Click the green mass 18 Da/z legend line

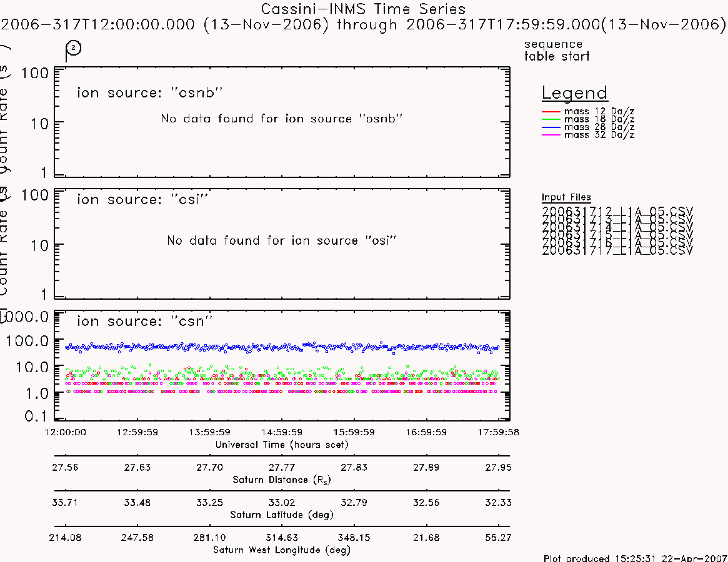click(x=551, y=120)
